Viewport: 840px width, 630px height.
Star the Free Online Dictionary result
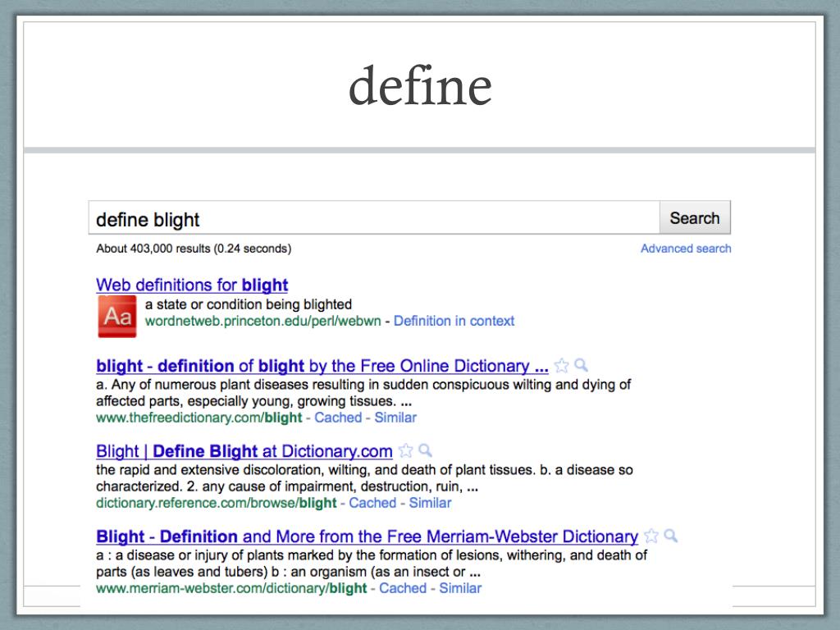tap(561, 365)
